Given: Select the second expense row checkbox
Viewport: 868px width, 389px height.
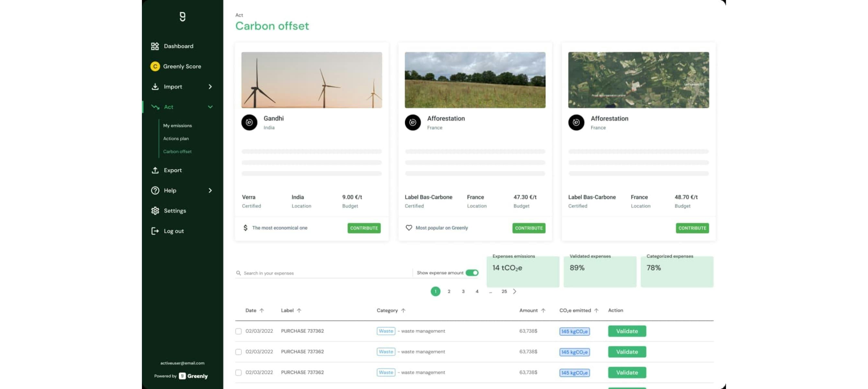Looking at the screenshot, I should 239,352.
